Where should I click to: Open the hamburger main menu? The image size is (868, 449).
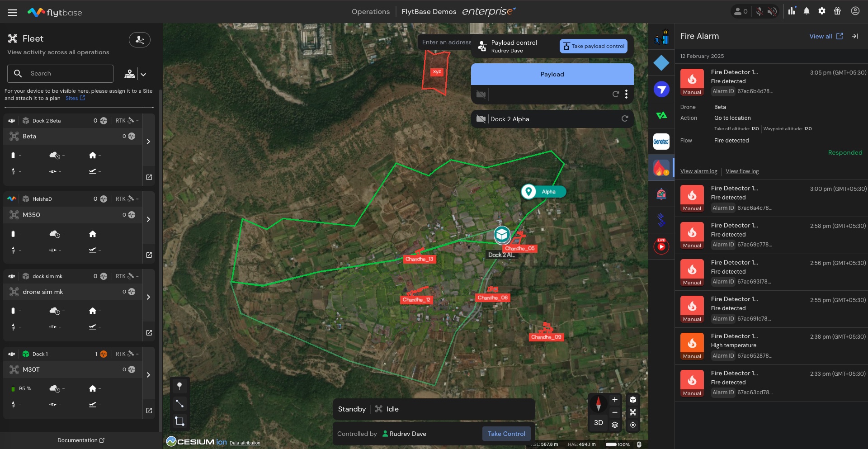click(13, 13)
